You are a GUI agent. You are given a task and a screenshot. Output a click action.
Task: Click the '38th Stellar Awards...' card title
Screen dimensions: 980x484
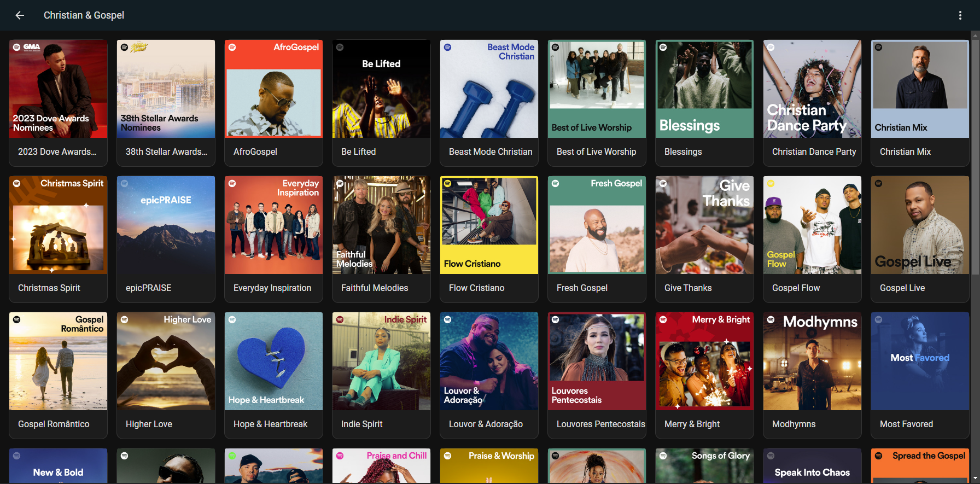166,151
